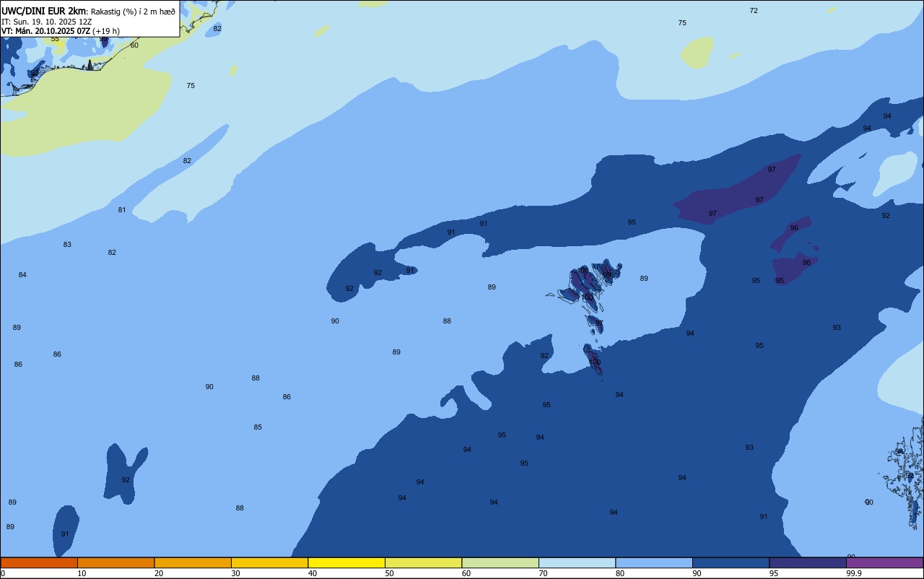Click the "95" tick label on color scale

[x=774, y=573]
